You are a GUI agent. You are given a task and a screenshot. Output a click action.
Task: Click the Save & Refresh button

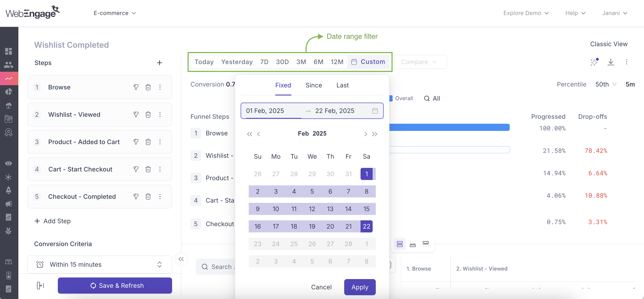[x=115, y=286]
